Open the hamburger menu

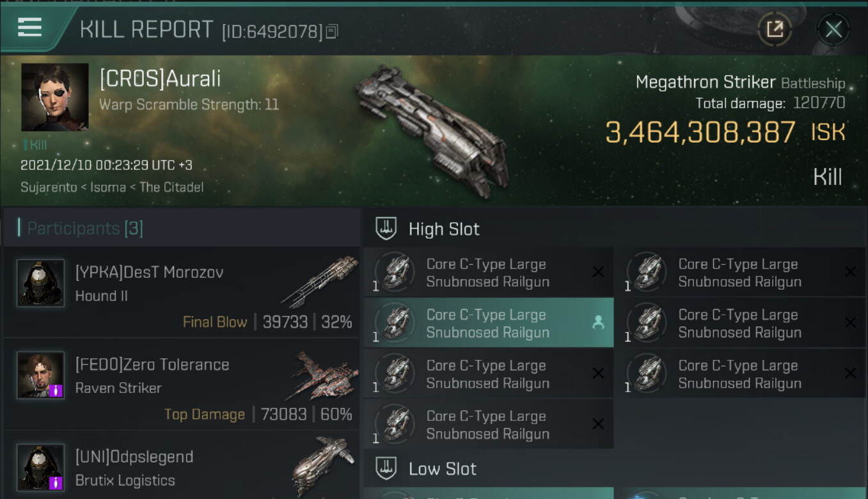(29, 28)
